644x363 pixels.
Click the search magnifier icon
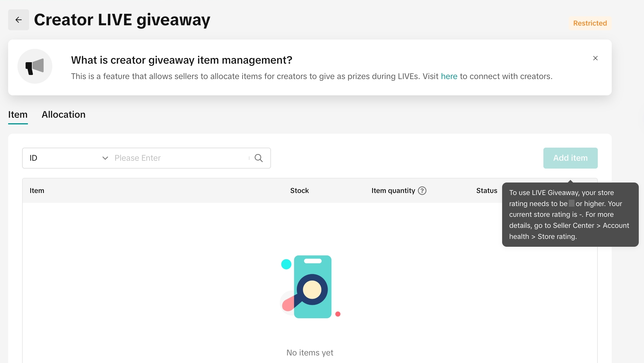point(258,158)
